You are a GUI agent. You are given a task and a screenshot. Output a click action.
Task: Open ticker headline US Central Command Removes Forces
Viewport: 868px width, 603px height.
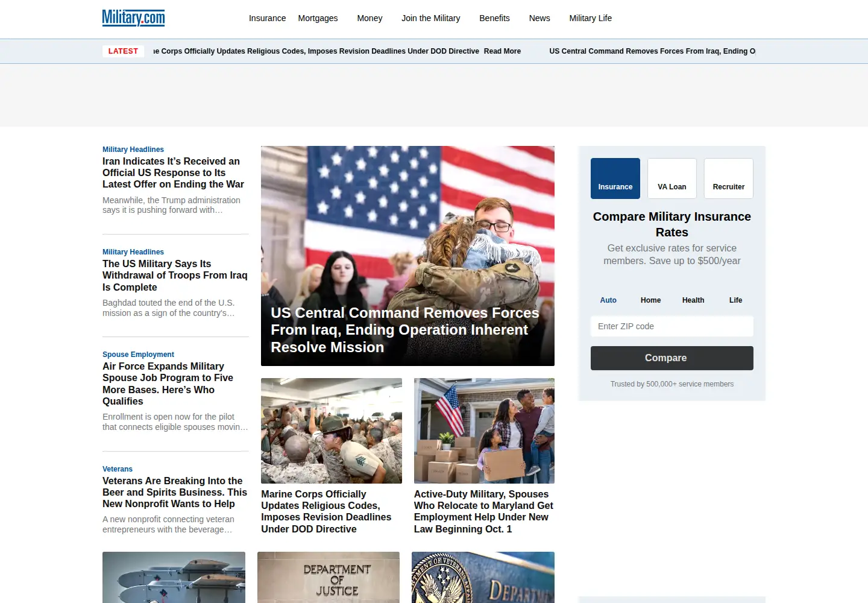click(x=652, y=51)
